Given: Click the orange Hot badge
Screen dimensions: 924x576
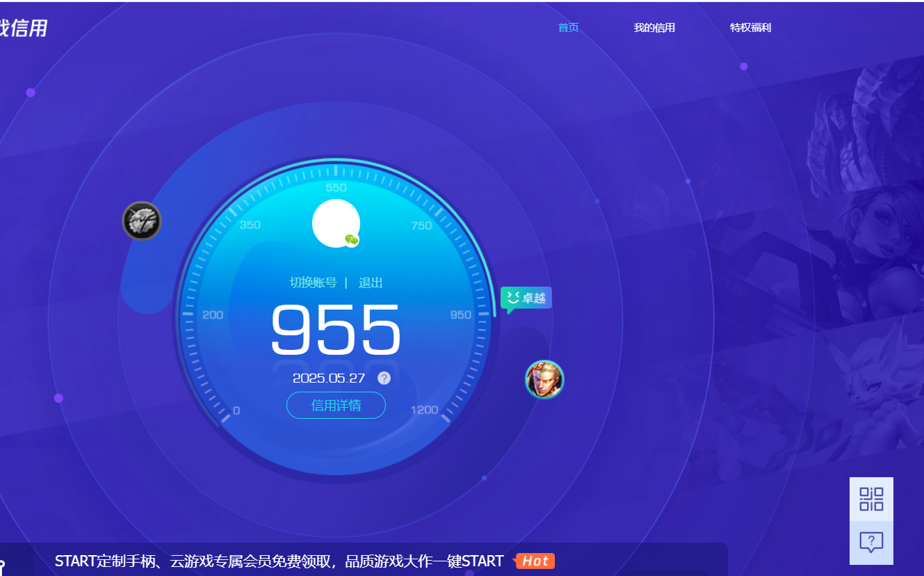Looking at the screenshot, I should pyautogui.click(x=535, y=561).
